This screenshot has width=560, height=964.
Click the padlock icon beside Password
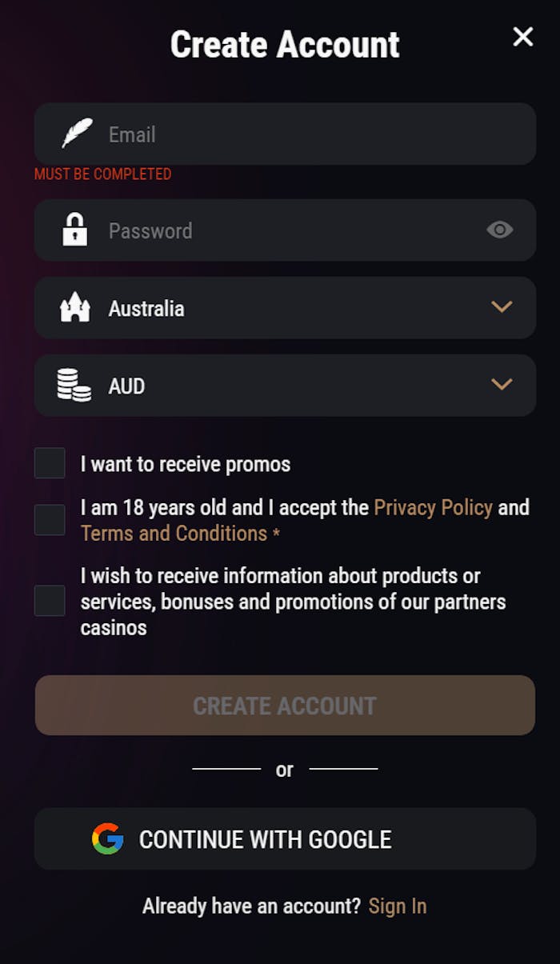coord(75,230)
